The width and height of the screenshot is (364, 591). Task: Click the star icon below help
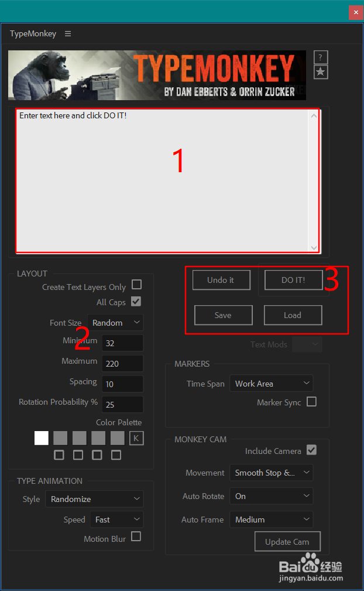coord(320,71)
